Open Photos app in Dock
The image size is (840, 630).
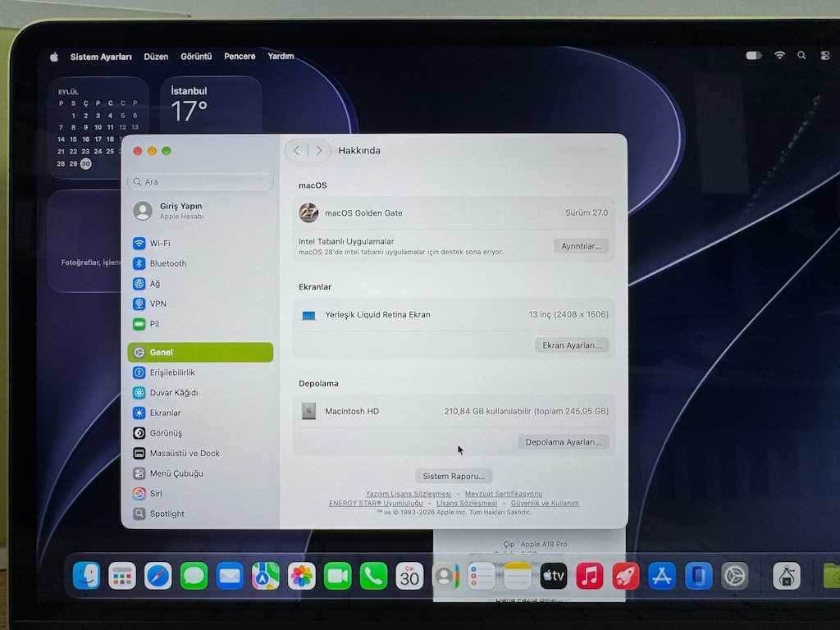pyautogui.click(x=302, y=576)
